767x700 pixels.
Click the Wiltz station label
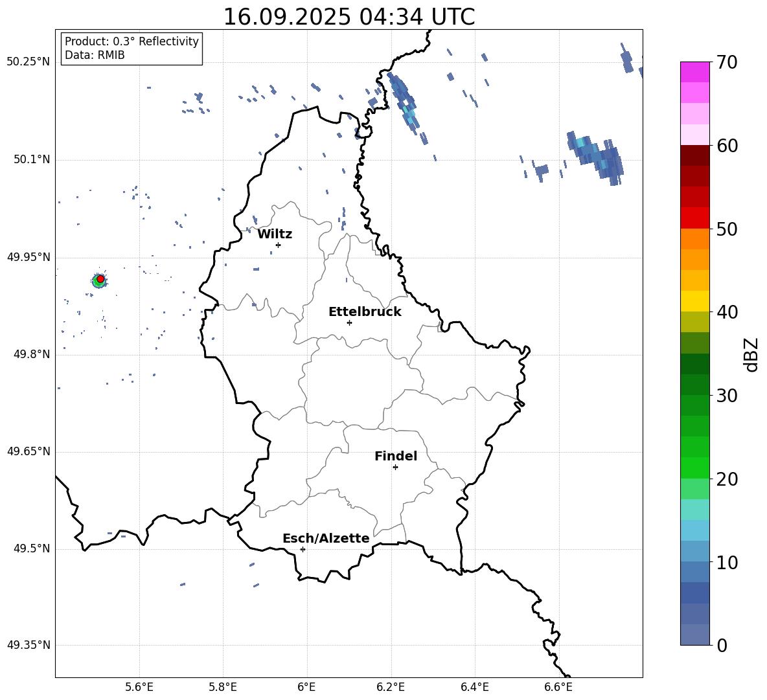(275, 234)
